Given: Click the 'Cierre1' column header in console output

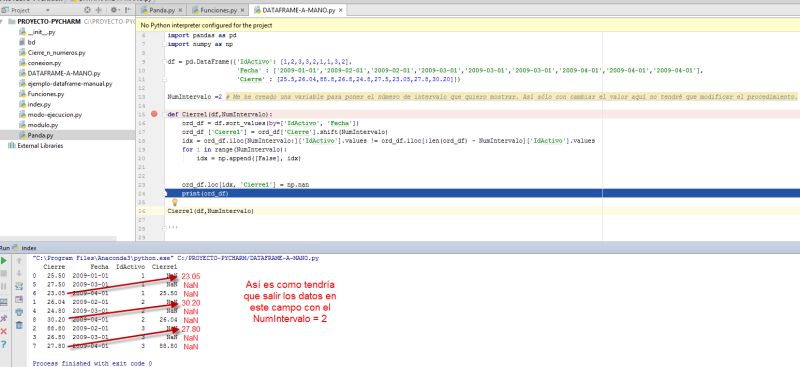Looking at the screenshot, I should pyautogui.click(x=164, y=267).
